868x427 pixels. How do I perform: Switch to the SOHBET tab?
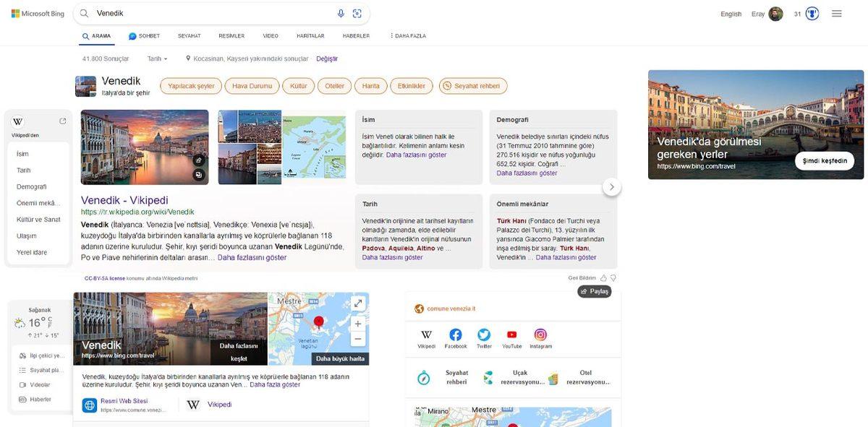pyautogui.click(x=143, y=34)
